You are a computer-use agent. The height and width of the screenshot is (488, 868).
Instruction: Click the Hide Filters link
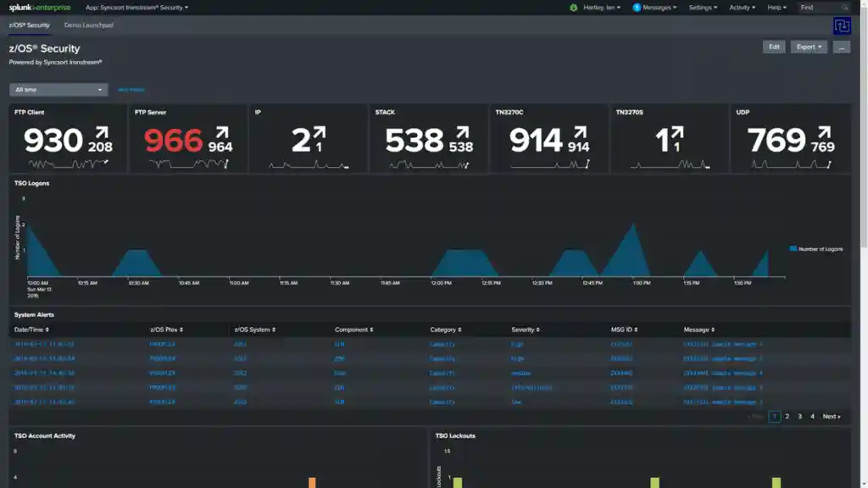point(131,90)
